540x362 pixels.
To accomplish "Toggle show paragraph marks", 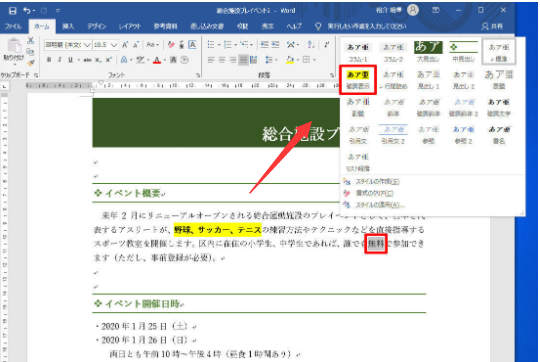I will [326, 45].
